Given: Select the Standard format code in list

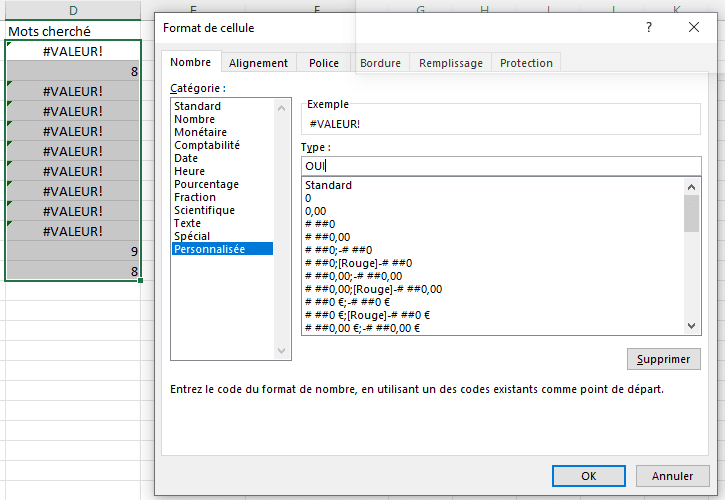Looking at the screenshot, I should click(328, 185).
